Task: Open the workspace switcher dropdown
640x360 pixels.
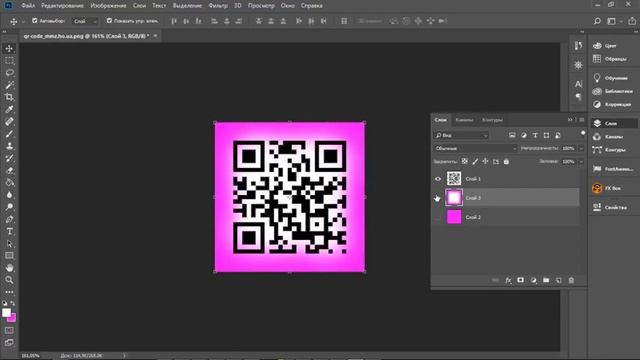Action: (611, 21)
